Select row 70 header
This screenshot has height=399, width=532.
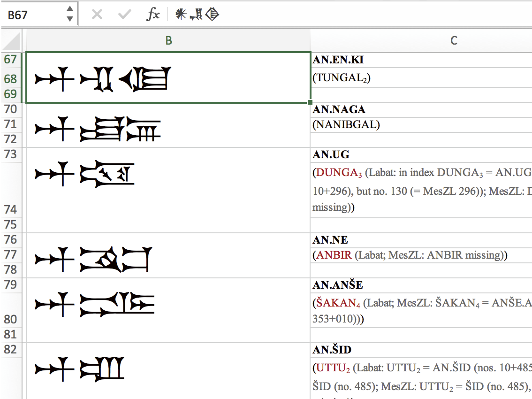pyautogui.click(x=10, y=109)
